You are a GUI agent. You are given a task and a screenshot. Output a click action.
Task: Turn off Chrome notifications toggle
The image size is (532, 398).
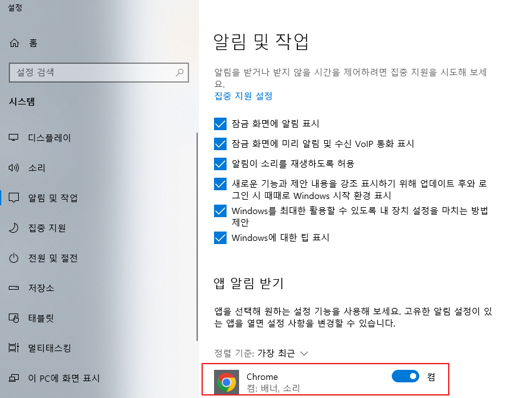pos(406,376)
